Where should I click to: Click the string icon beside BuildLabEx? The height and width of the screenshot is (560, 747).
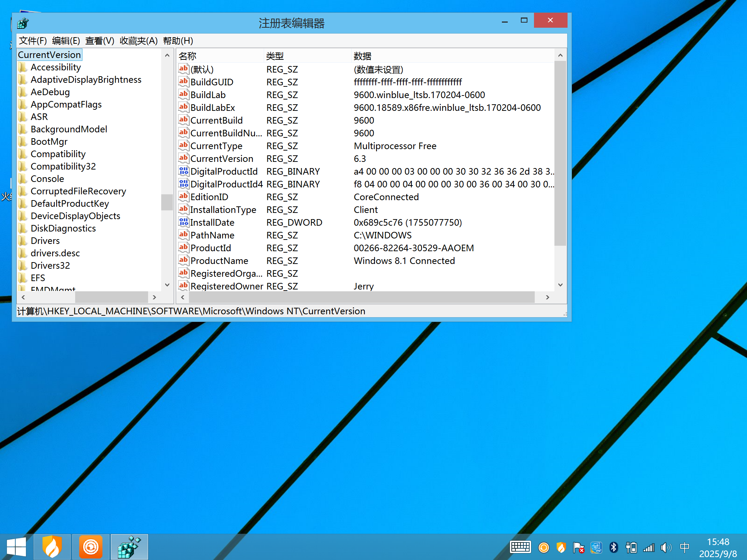point(183,107)
